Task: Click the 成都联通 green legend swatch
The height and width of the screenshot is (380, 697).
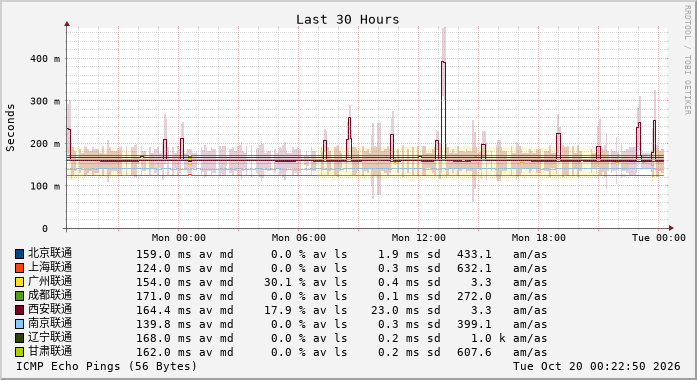Action: (19, 296)
